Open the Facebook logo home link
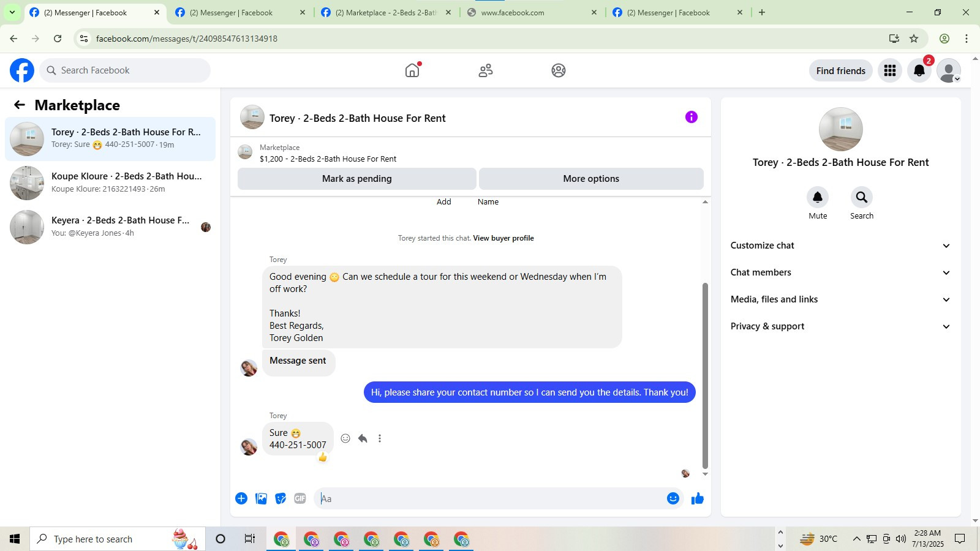Viewport: 980px width, 551px height. pyautogui.click(x=22, y=70)
